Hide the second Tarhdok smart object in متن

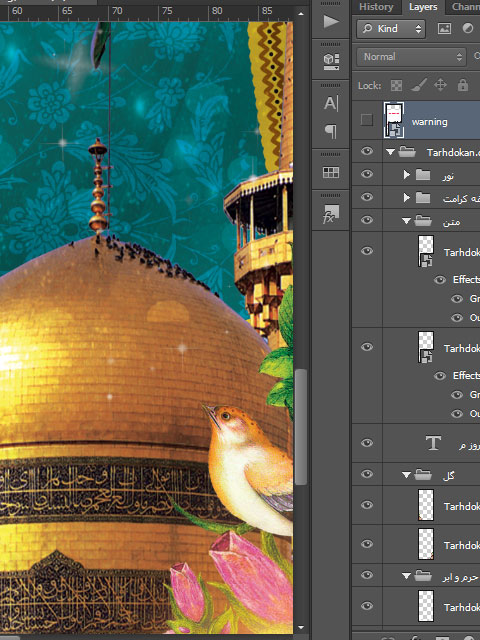[367, 347]
